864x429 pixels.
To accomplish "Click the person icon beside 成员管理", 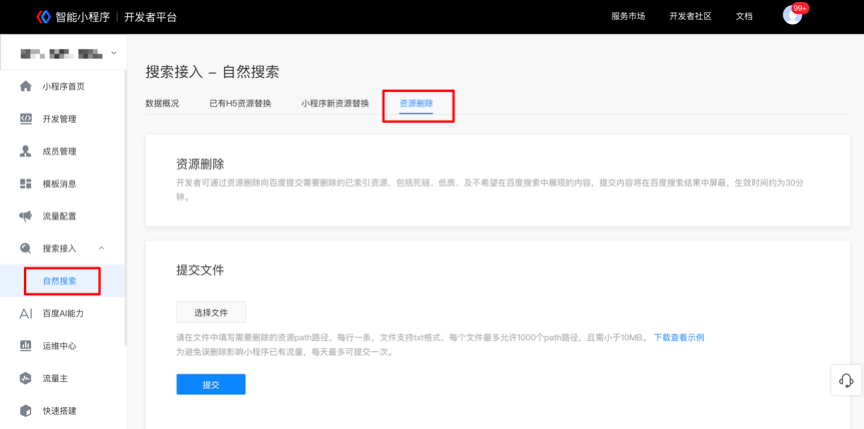I will tap(25, 151).
